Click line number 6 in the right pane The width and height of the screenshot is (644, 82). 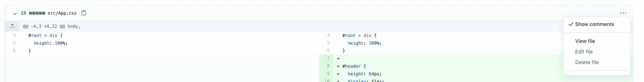[x=328, y=51]
